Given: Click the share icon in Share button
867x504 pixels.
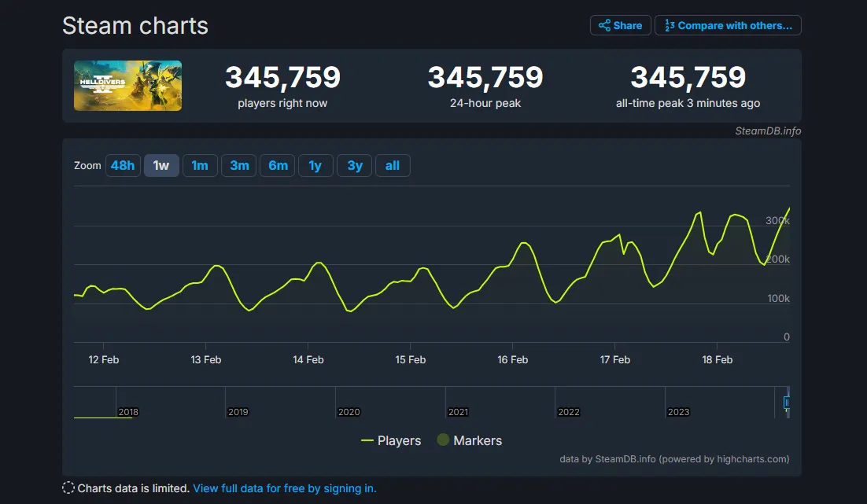Looking at the screenshot, I should point(604,25).
